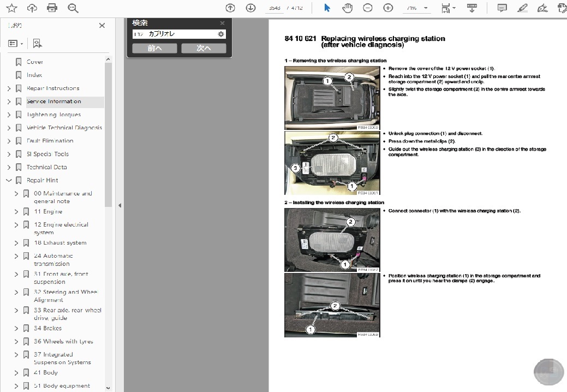The height and width of the screenshot is (392, 567).
Task: Click bookmarks panel scroll up arrow
Action: (x=108, y=59)
